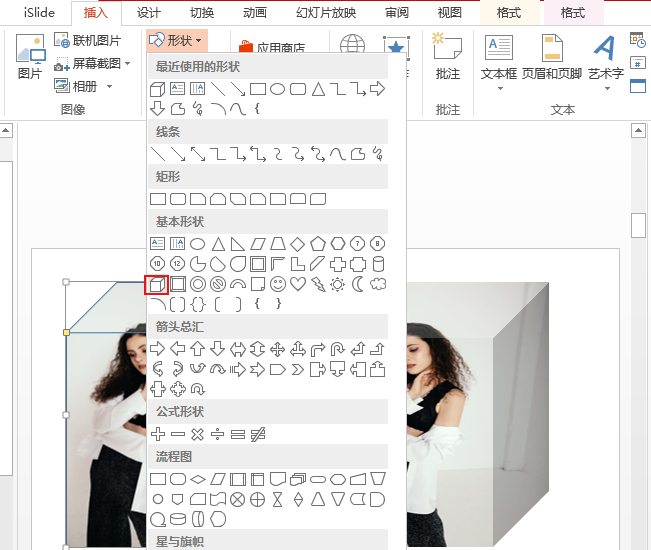This screenshot has height=550, width=651.
Task: Pick the Not Equal equation shape
Action: [258, 434]
